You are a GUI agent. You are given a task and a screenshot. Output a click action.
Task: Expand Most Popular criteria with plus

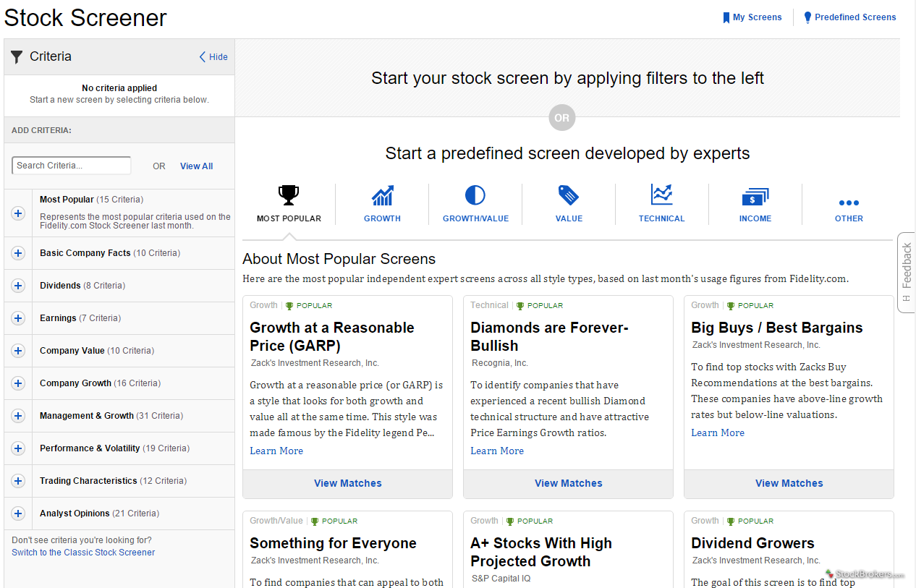click(18, 213)
